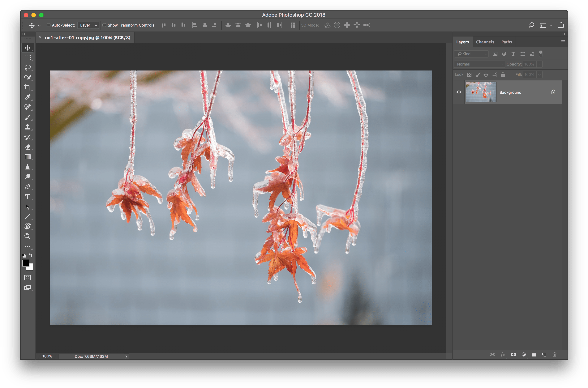588x388 pixels.
Task: Select the Move tool
Action: click(28, 48)
